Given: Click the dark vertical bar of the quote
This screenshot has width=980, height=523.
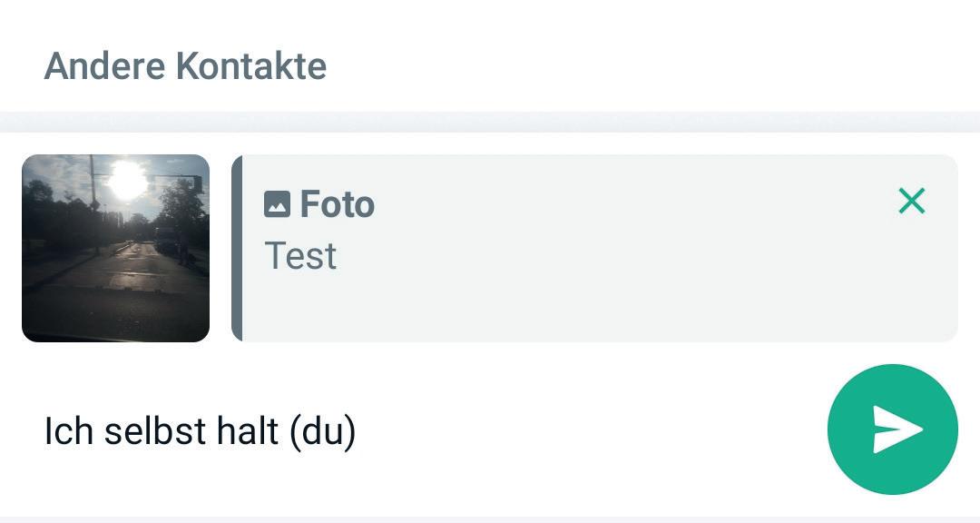Looking at the screenshot, I should (x=237, y=248).
